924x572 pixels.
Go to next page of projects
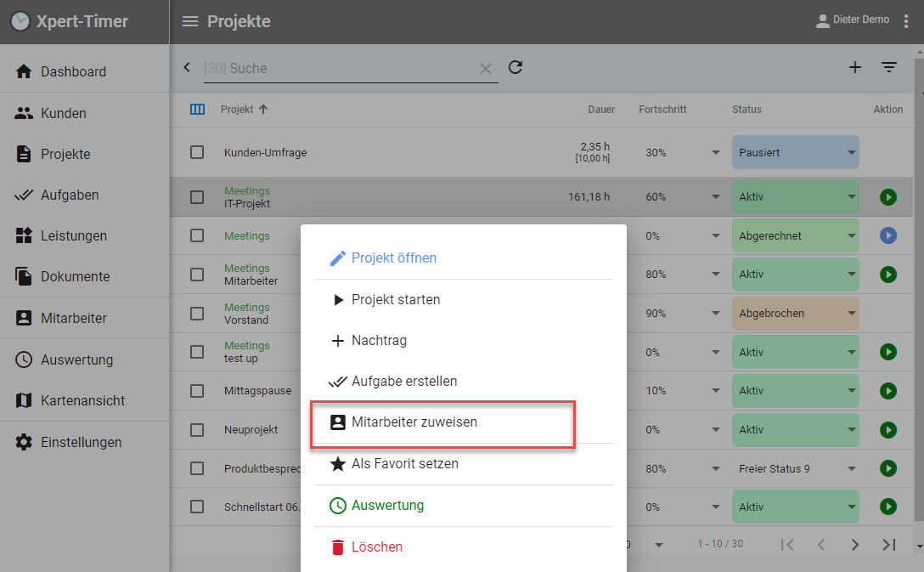[x=855, y=545]
